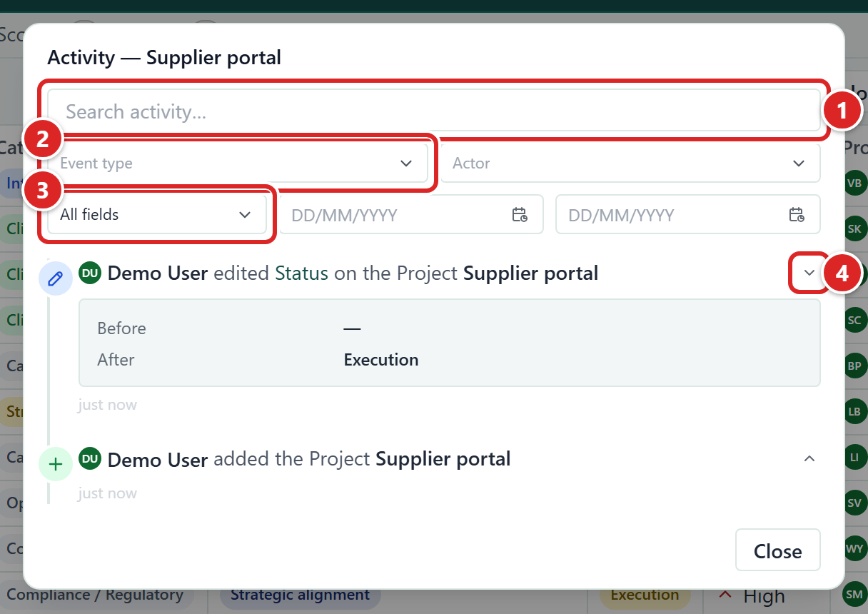Click the Strategic alignment tag behind dialog

click(x=301, y=595)
